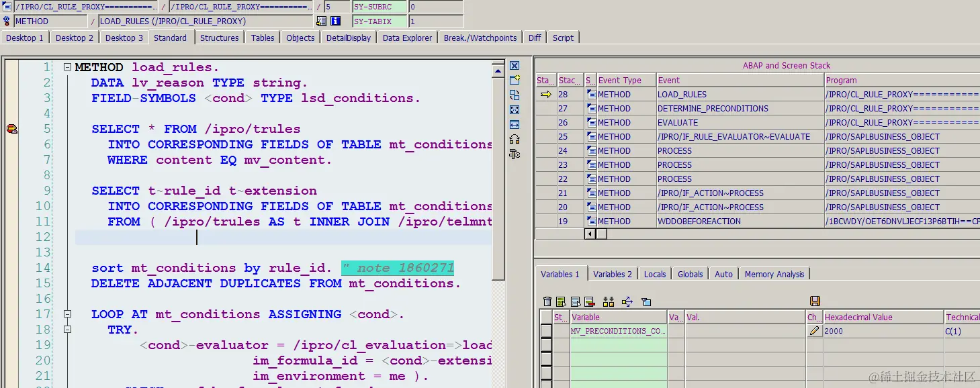Screen dimensions: 980x388
Task: Open the Break./Watchpoints tab
Action: tap(480, 38)
